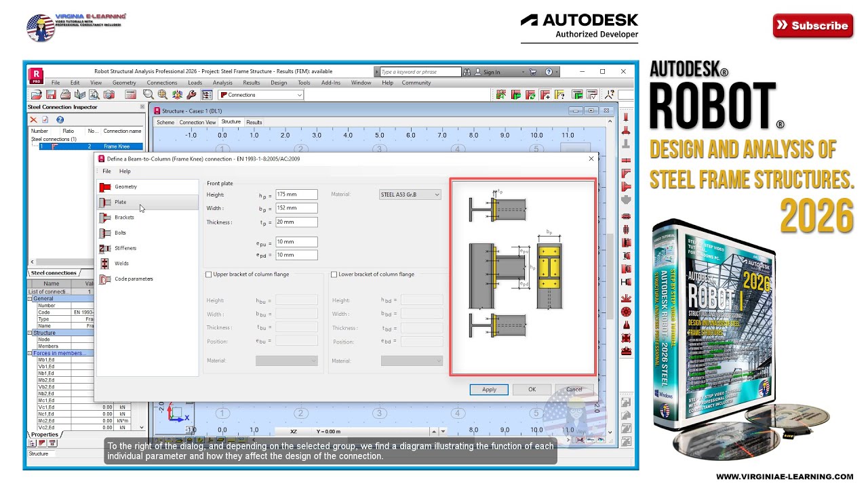Viewport: 868px width, 488px height.
Task: Select Frame Knee connection row
Action: pyautogui.click(x=91, y=146)
